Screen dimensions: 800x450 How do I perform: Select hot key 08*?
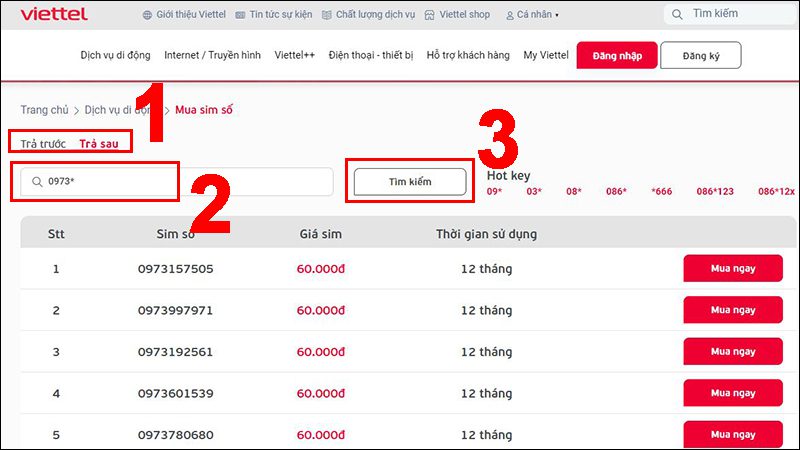click(x=574, y=191)
